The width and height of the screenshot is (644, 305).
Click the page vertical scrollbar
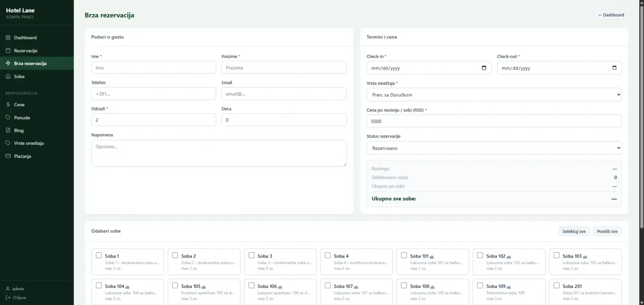coord(642,117)
